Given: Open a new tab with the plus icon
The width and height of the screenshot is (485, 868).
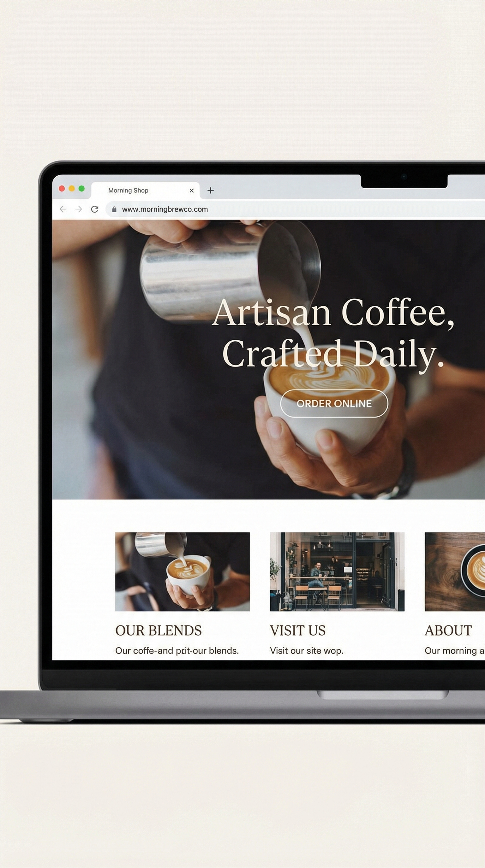Looking at the screenshot, I should coord(211,191).
